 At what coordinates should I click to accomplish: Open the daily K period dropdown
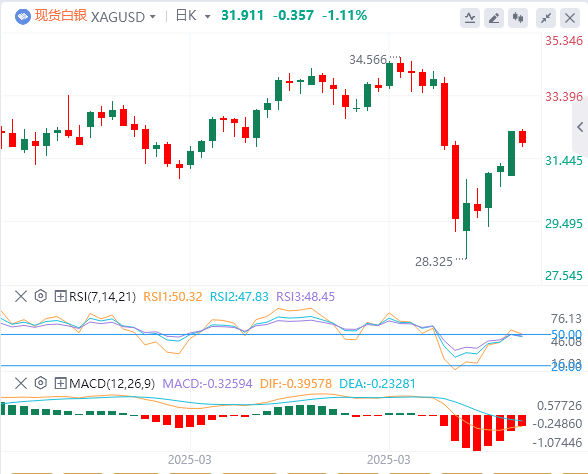click(x=207, y=17)
